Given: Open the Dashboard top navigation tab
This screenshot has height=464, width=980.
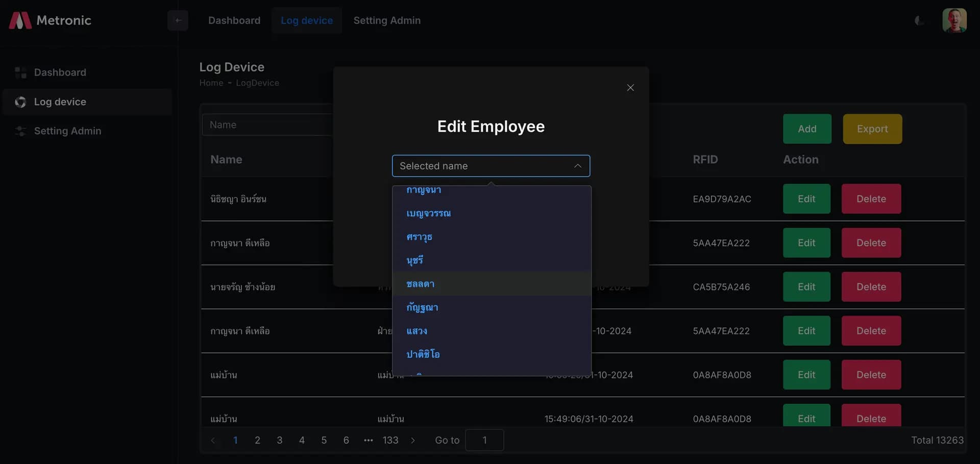Looking at the screenshot, I should 234,20.
